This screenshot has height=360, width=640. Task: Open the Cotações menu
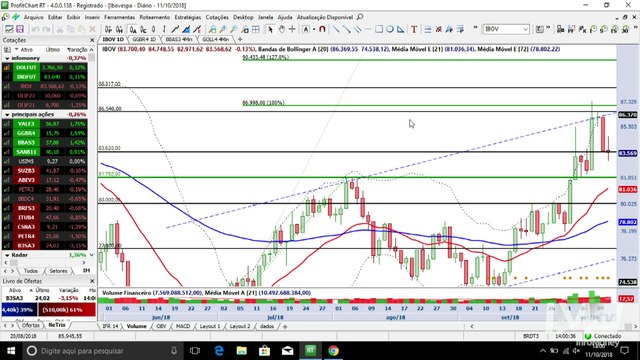click(x=217, y=17)
